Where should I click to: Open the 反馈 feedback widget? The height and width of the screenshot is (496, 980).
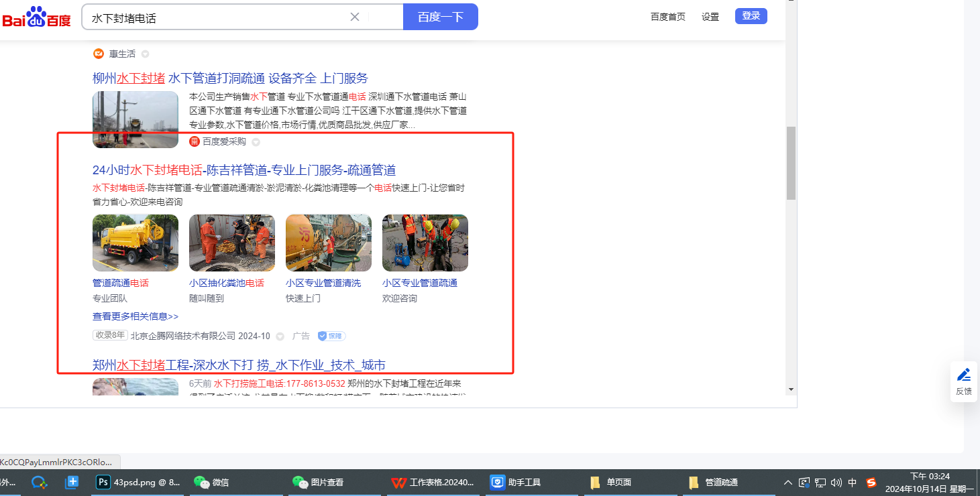click(x=964, y=381)
